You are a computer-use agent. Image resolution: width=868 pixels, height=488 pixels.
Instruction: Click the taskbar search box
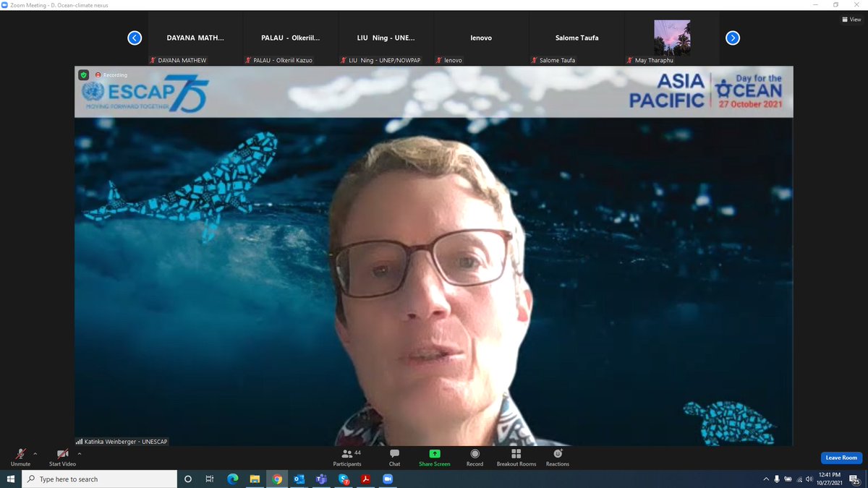pos(100,479)
